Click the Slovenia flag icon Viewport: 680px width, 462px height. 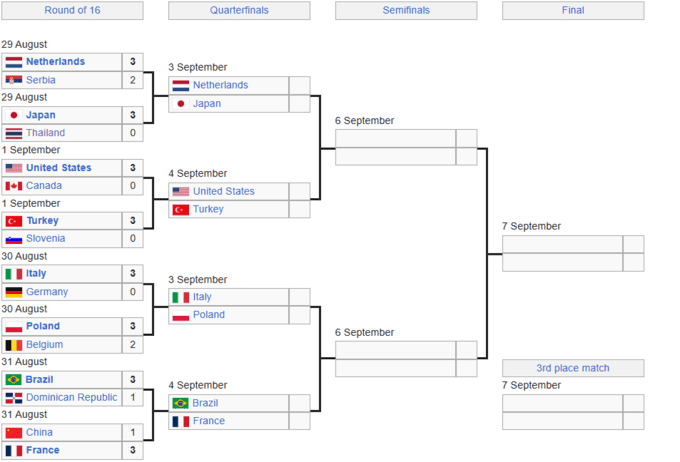pyautogui.click(x=13, y=239)
